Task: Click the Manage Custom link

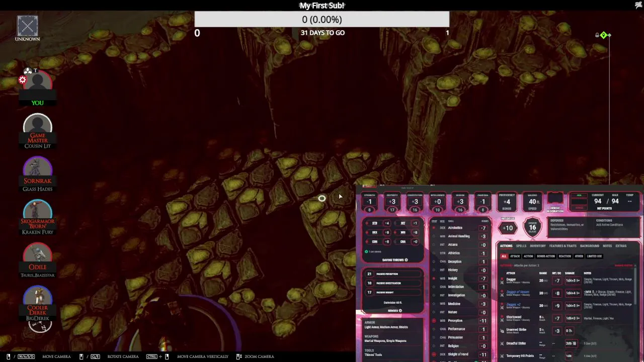Action: [x=623, y=265]
